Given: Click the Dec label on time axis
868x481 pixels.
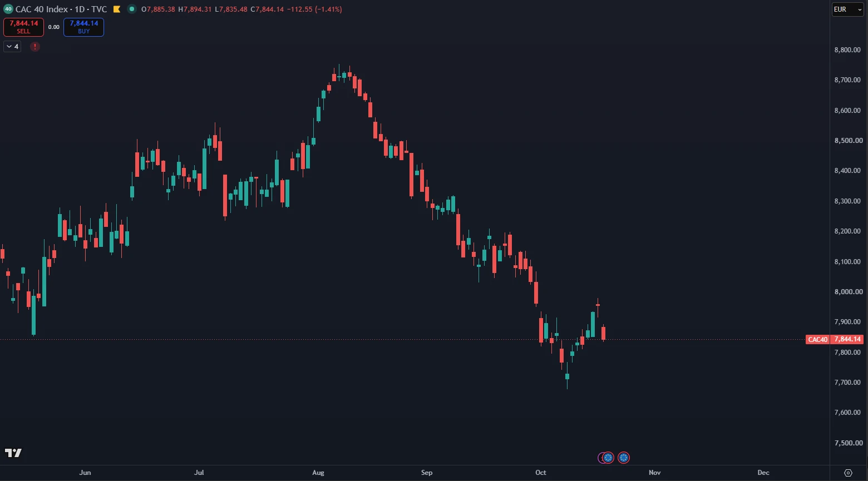Looking at the screenshot, I should [x=763, y=473].
